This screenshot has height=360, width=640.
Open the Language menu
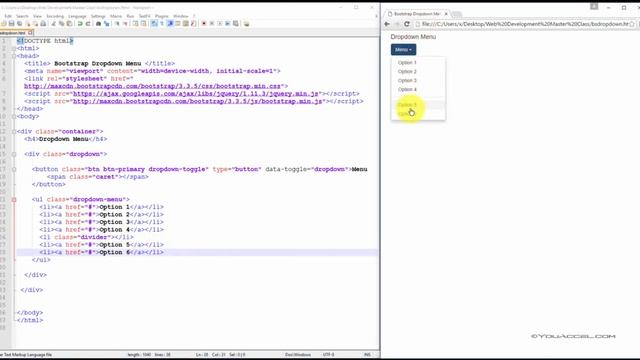pyautogui.click(x=77, y=16)
